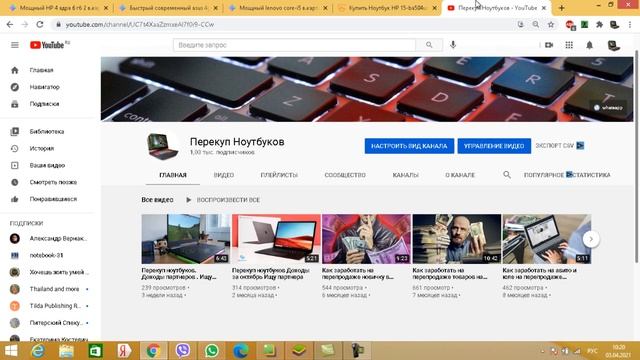Image resolution: width=640 pixels, height=360 pixels.
Task: Open whatsapp link on channel banner
Action: 608,108
